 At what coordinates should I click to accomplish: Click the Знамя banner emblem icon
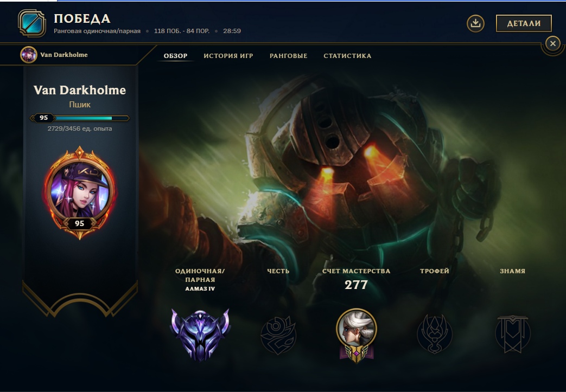[x=513, y=334]
